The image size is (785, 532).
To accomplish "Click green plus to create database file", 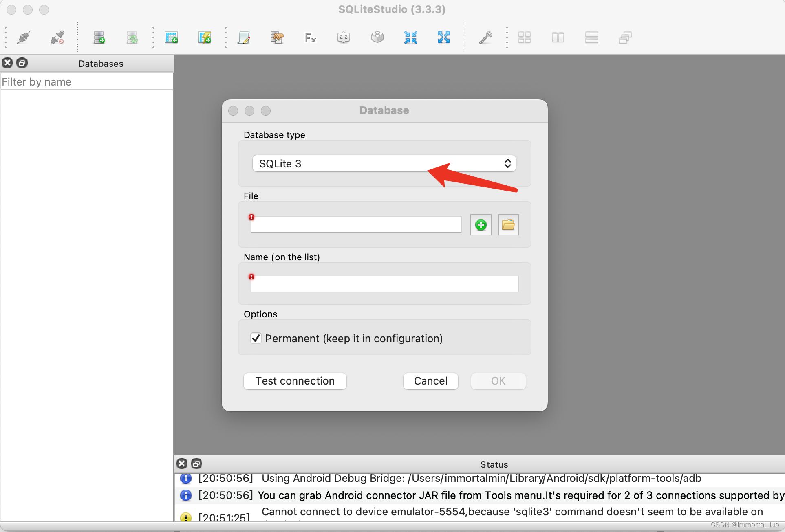I will 481,225.
